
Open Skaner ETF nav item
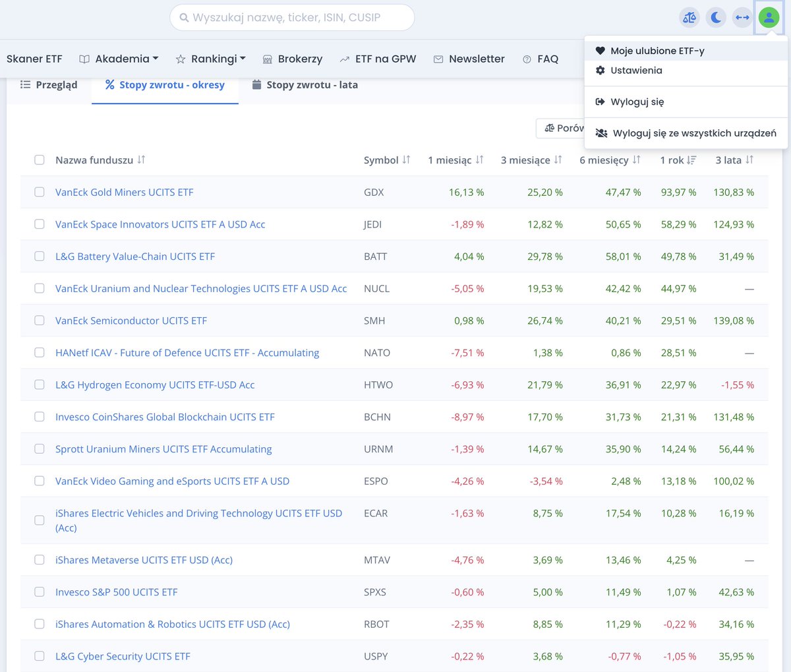[34, 59]
